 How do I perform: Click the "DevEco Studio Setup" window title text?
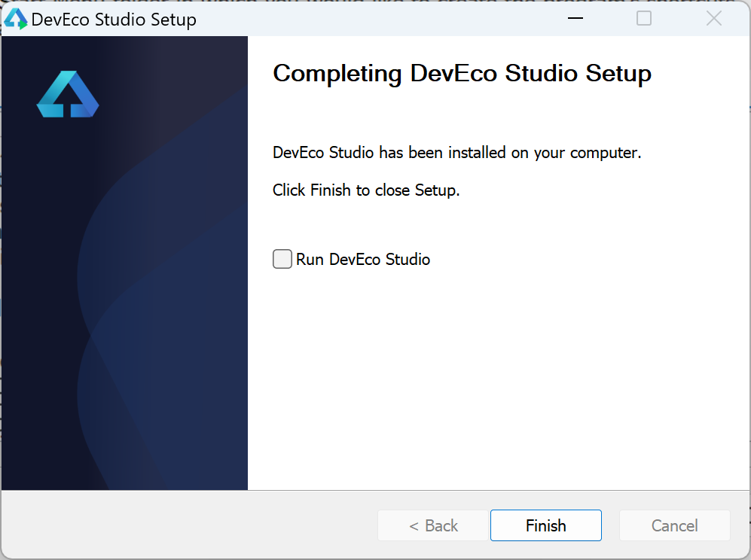point(114,20)
